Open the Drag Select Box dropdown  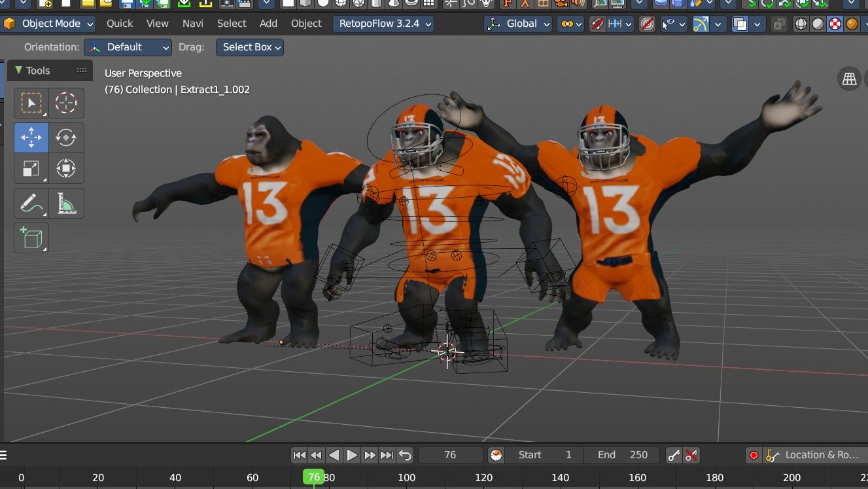[x=250, y=47]
